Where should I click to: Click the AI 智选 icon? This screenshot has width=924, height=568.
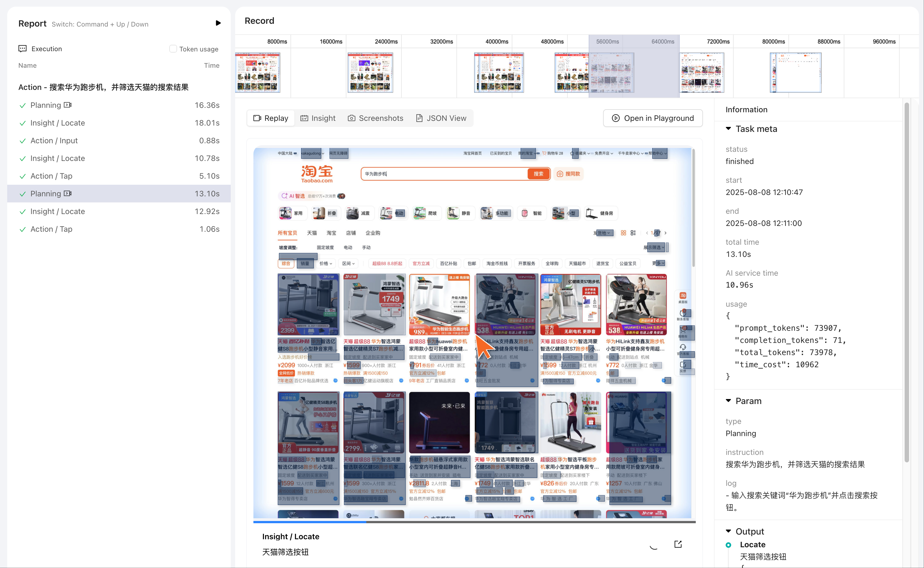[x=284, y=196]
